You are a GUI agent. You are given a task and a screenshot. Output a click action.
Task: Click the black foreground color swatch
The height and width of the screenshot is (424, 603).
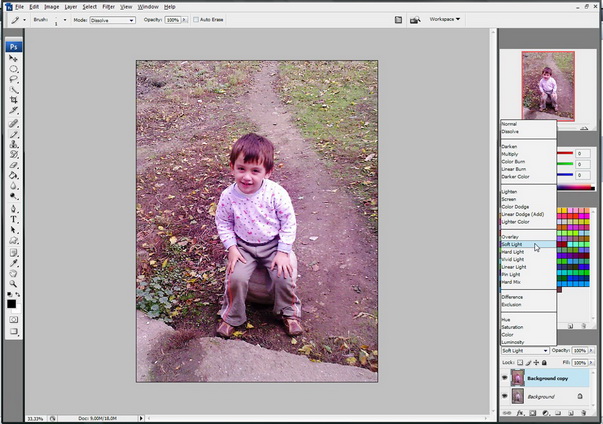tap(11, 304)
